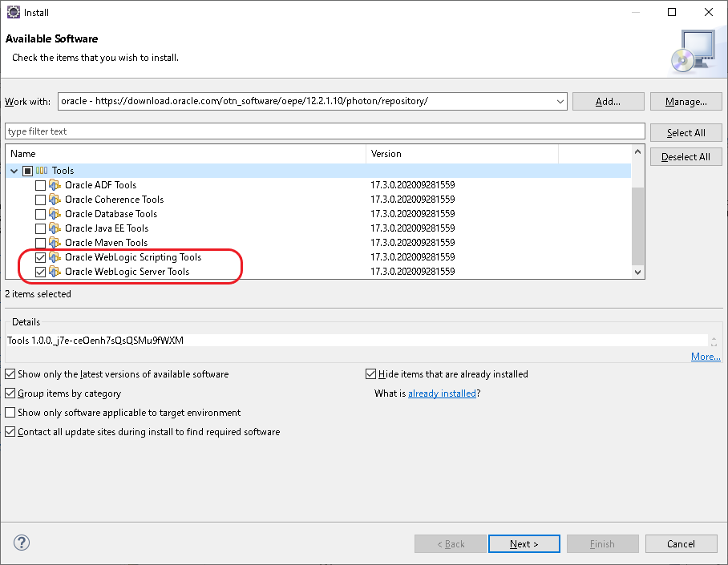Disable Show only the latest versions option
Screen dimensions: 728x565
[10, 374]
